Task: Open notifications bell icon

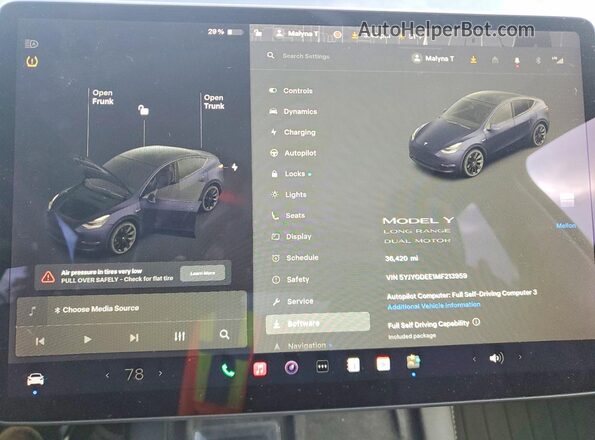Action: click(517, 61)
